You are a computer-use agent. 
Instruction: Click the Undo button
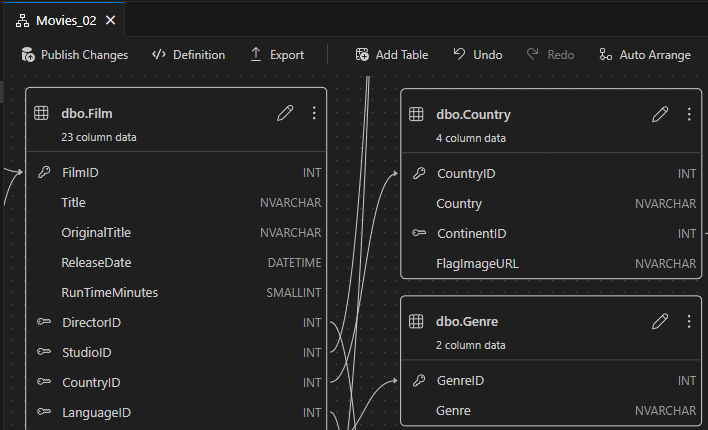coord(478,55)
